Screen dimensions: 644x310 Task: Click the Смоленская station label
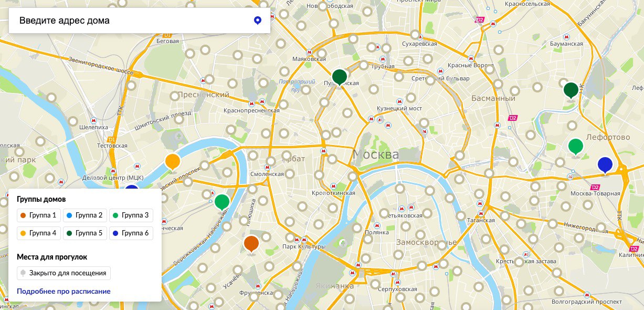[267, 173]
